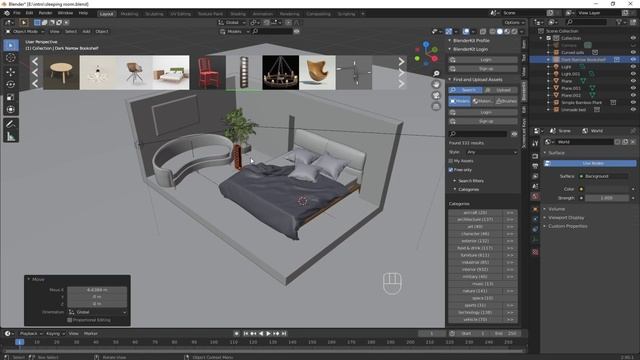Viewport: 640px width, 360px height.
Task: Expand the Search filters section
Action: (470, 180)
